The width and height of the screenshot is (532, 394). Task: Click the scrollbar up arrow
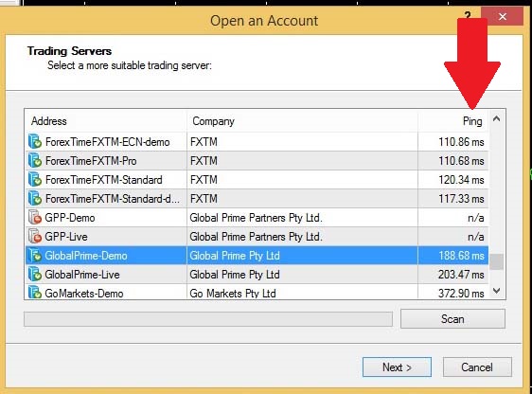point(497,118)
